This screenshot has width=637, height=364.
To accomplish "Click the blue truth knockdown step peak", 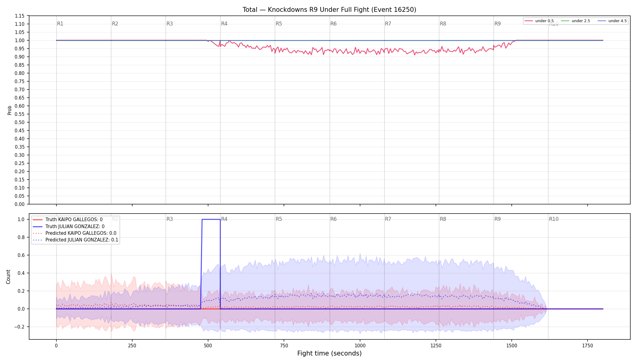I will pos(211,219).
